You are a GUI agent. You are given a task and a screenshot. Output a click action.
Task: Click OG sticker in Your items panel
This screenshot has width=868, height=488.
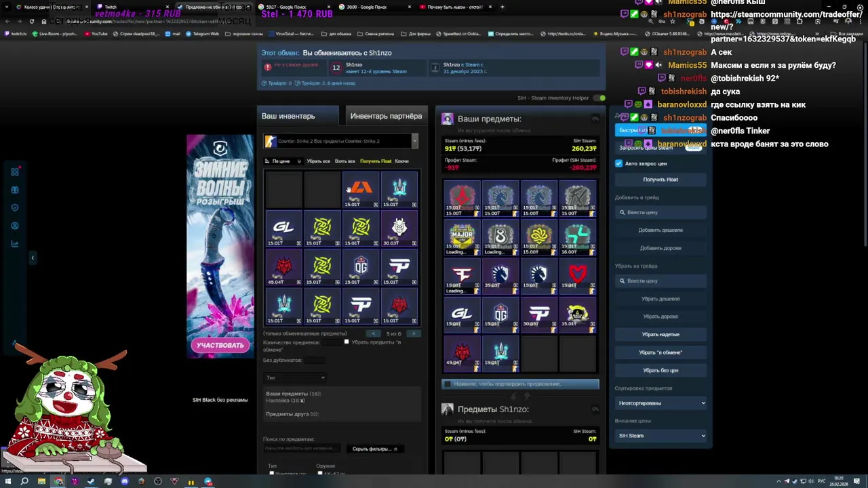click(500, 316)
